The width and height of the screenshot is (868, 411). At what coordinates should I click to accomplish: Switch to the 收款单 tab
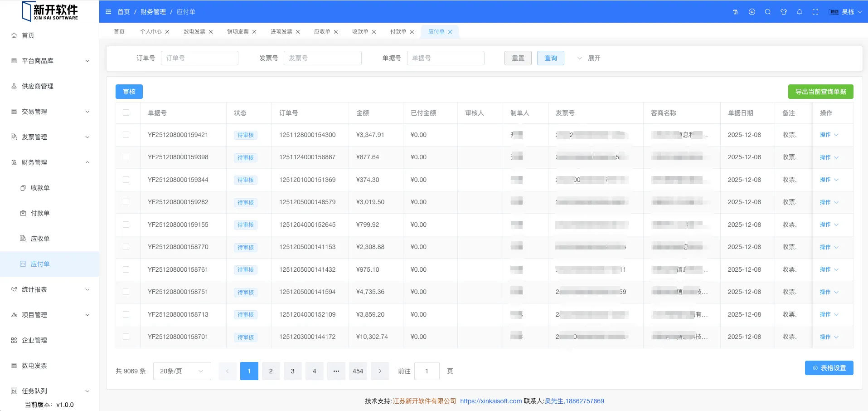(x=360, y=32)
